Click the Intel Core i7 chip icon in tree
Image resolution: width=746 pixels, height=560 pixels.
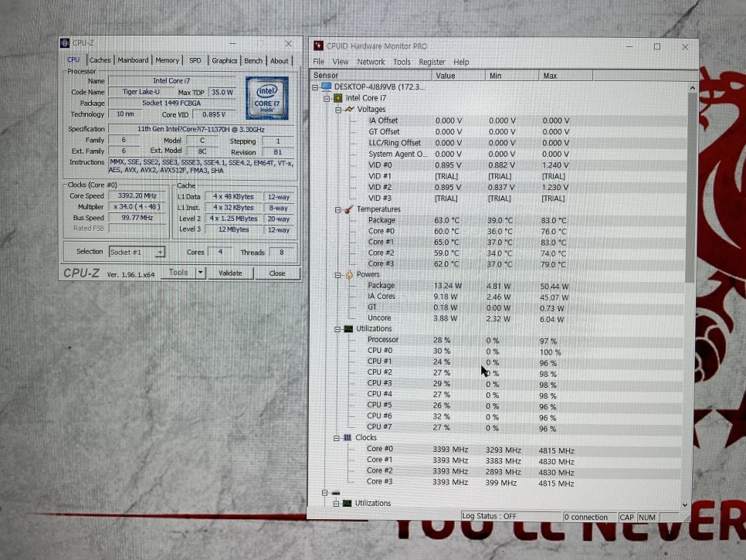point(337,98)
